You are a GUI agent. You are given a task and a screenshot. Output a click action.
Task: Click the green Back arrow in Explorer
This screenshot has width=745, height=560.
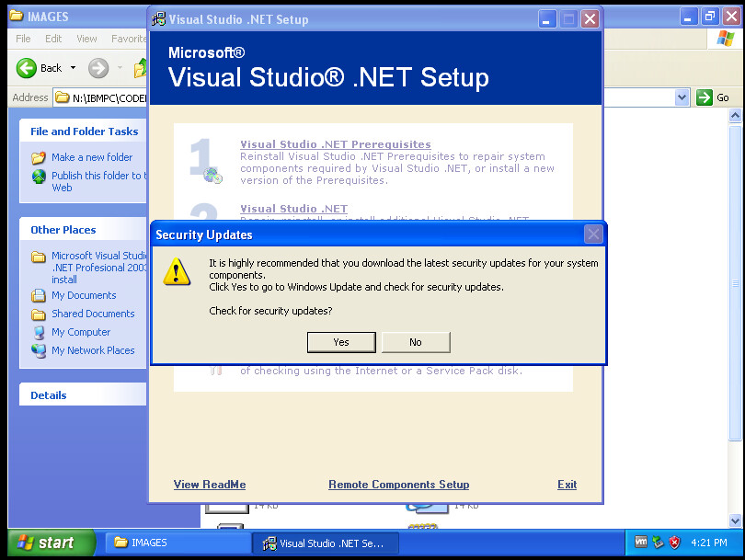point(27,68)
